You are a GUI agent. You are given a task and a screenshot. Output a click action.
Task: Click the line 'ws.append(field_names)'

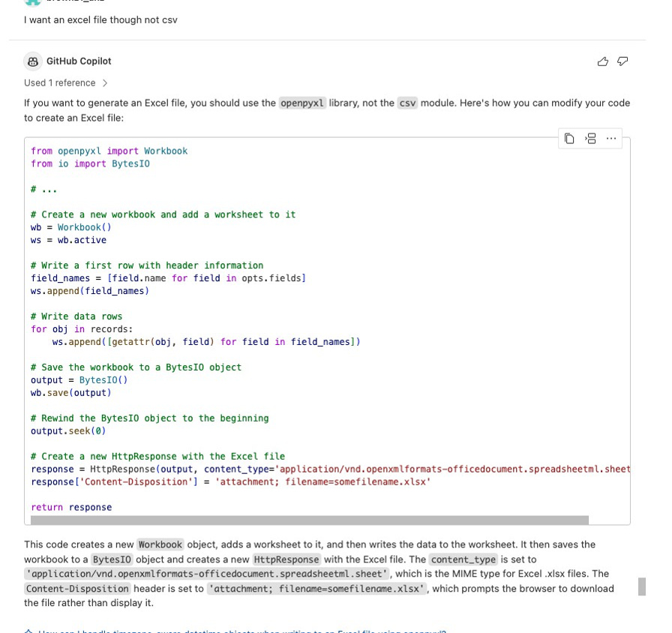89,291
